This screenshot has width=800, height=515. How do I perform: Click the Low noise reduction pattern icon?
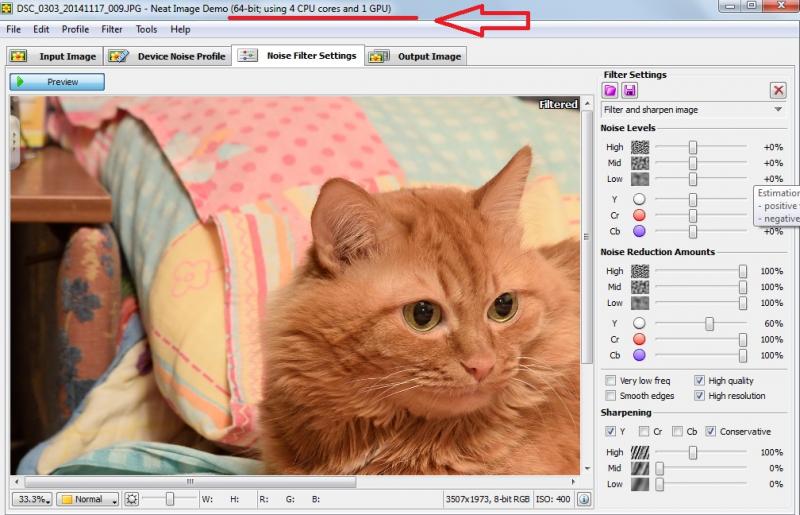[x=640, y=303]
